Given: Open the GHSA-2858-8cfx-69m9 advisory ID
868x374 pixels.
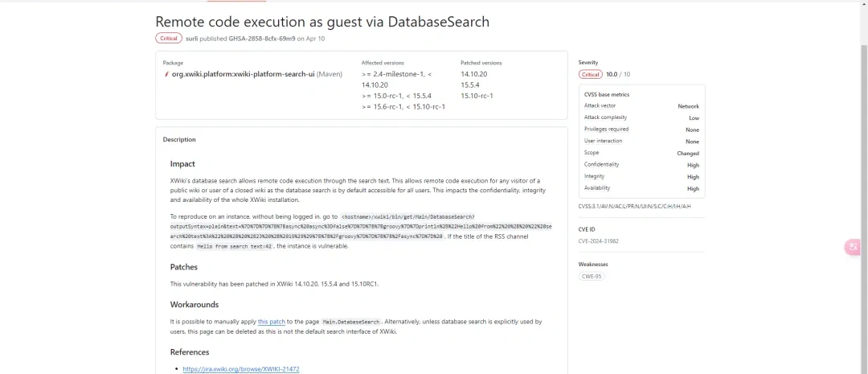Looking at the screenshot, I should [262, 39].
